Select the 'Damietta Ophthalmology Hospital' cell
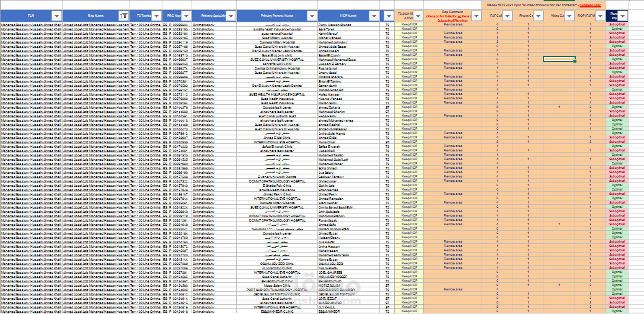This screenshot has width=644, height=314. 277,68
